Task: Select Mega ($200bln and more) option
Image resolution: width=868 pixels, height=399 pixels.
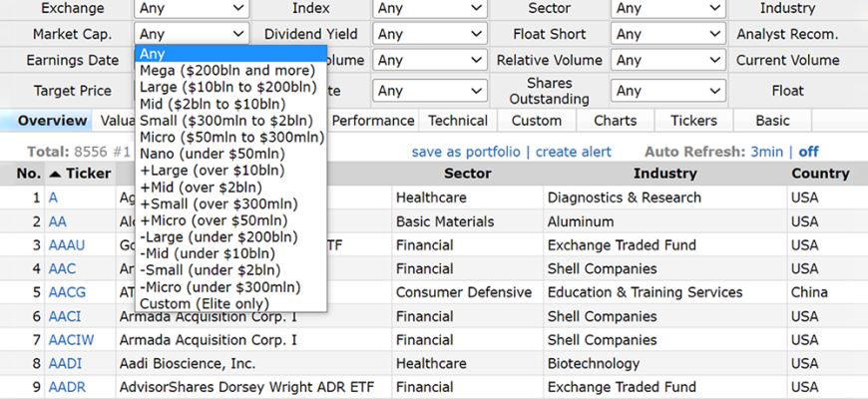Action: 227,71
